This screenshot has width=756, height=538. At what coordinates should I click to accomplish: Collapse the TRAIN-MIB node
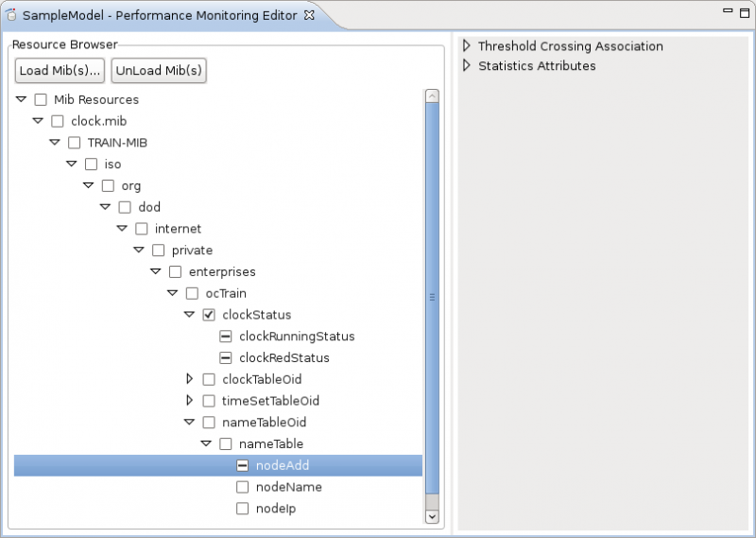click(x=55, y=143)
